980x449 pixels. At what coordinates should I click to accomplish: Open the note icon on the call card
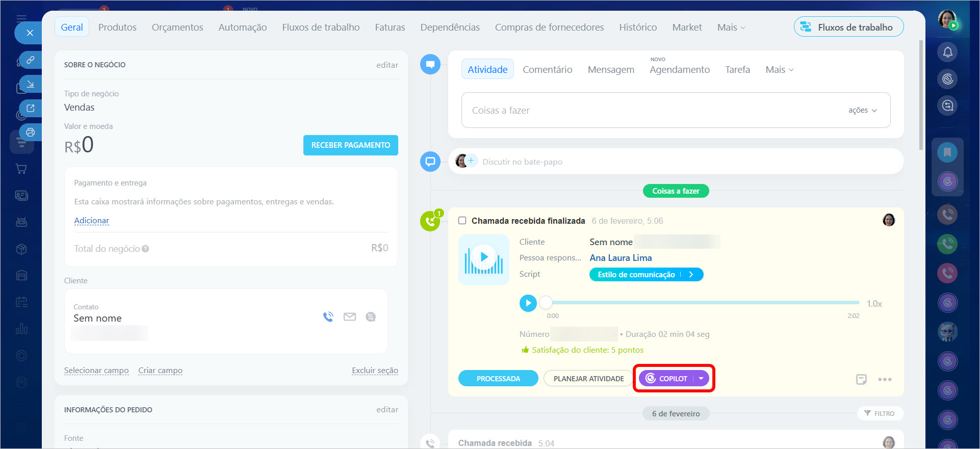tap(861, 379)
